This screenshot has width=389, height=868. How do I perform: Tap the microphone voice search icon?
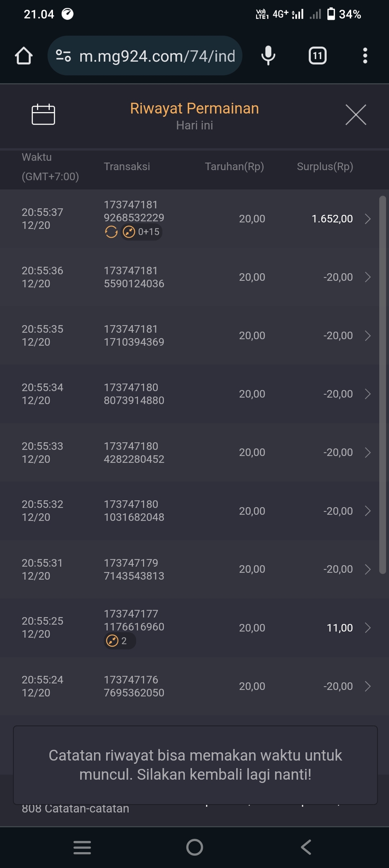(x=268, y=56)
